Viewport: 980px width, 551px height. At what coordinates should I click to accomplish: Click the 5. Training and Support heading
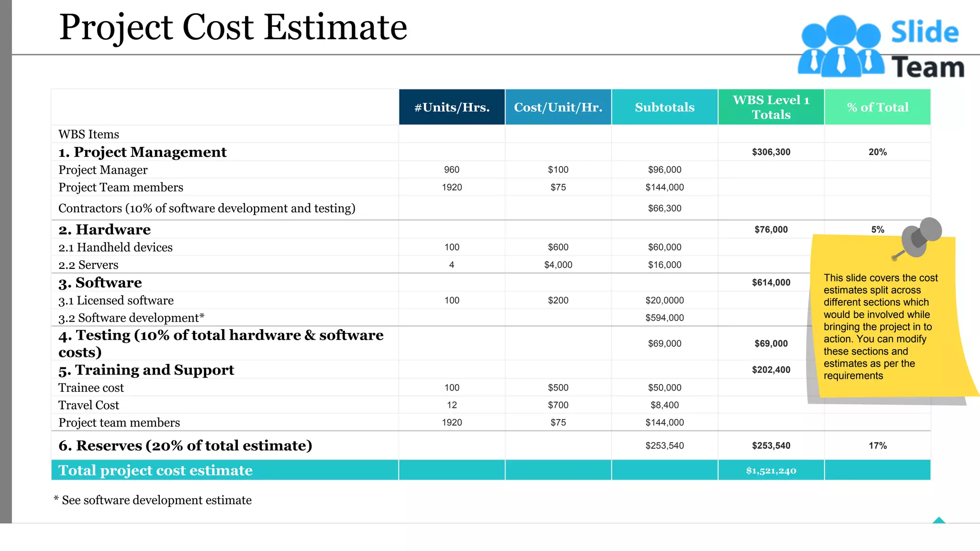tap(146, 370)
